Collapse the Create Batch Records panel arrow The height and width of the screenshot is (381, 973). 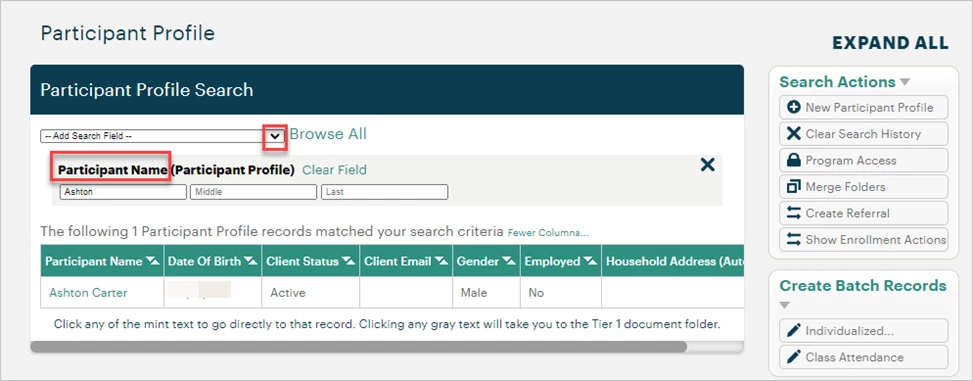[785, 305]
